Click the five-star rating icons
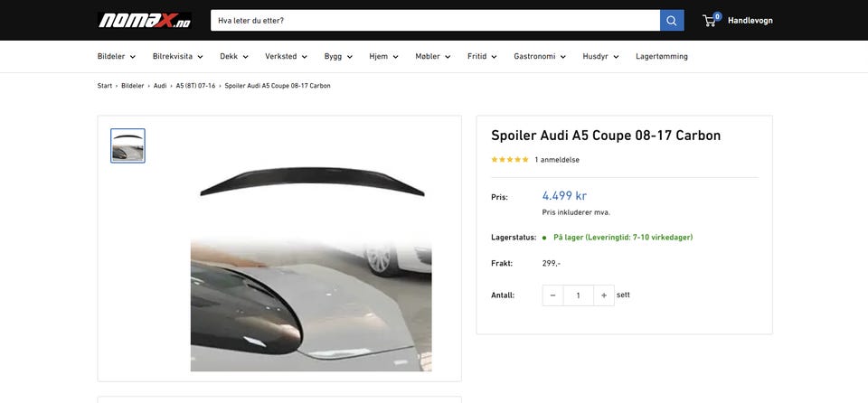 pos(510,160)
